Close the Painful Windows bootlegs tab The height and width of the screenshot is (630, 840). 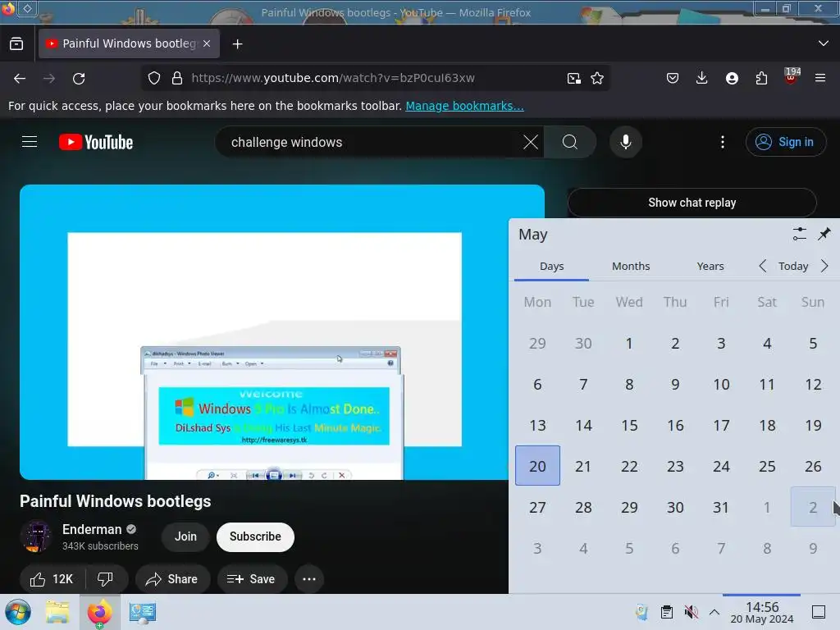[207, 43]
